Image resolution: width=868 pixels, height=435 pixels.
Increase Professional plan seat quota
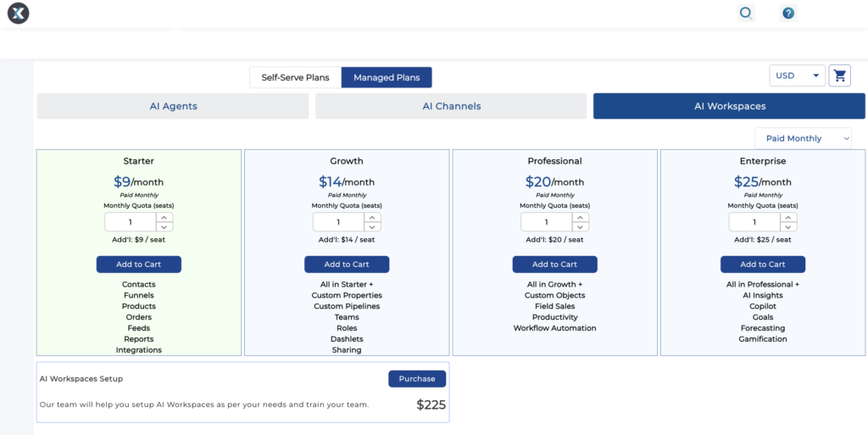pos(581,217)
